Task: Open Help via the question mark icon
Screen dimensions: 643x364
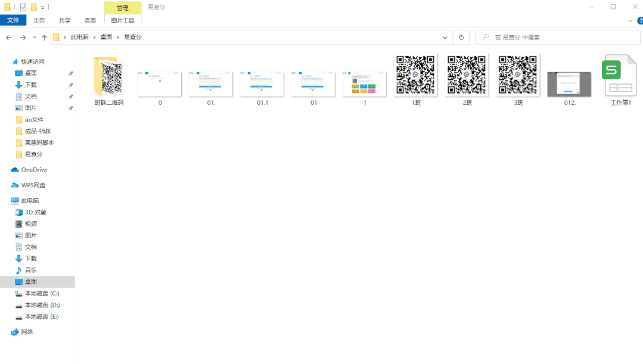Action: coord(639,20)
